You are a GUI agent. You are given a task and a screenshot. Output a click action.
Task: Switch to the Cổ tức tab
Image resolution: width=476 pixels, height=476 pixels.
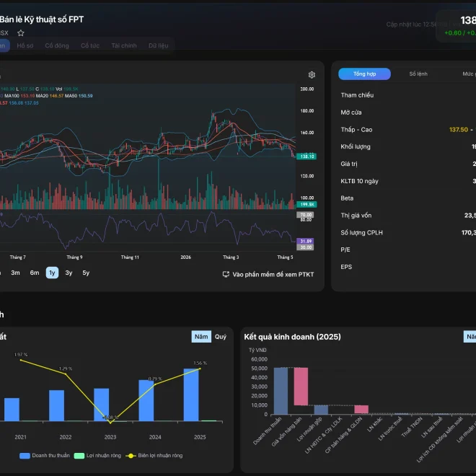pos(90,45)
